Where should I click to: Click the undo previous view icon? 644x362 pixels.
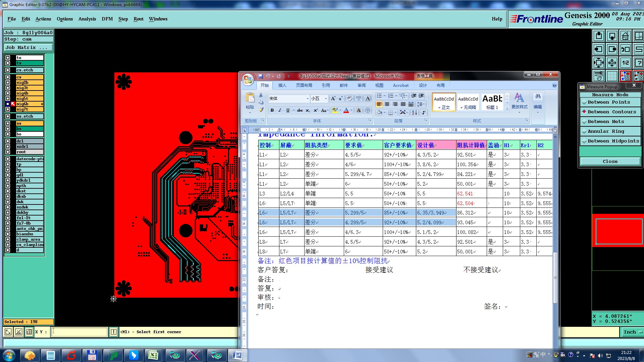click(625, 49)
